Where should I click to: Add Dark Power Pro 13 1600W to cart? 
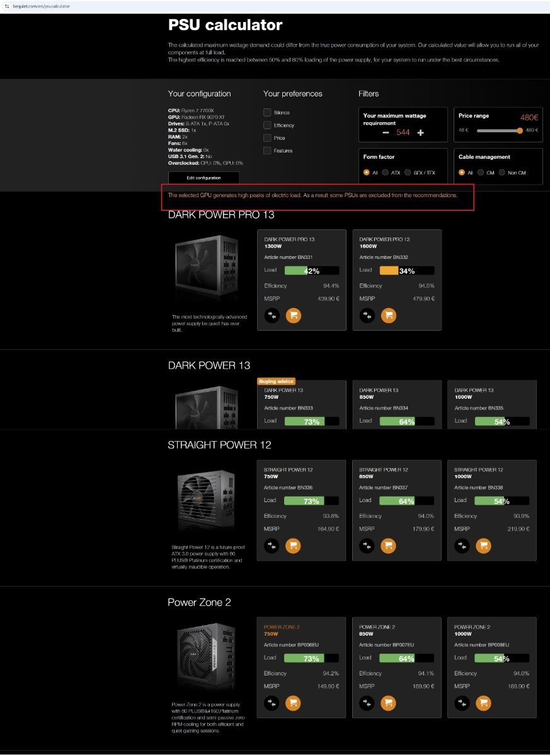tap(388, 316)
